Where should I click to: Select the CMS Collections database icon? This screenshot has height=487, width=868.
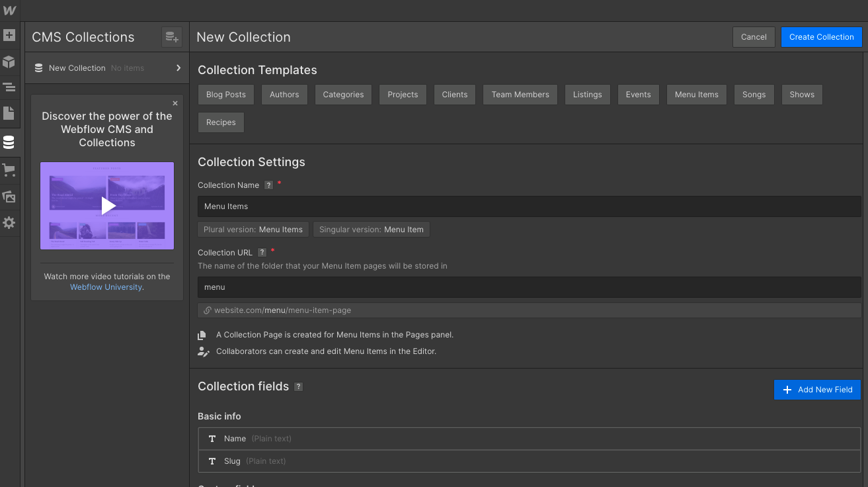[9, 142]
